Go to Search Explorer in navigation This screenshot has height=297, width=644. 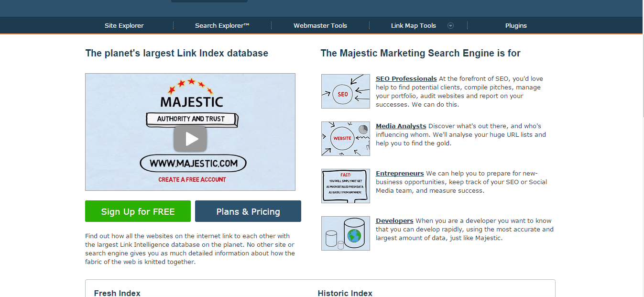[x=222, y=26]
